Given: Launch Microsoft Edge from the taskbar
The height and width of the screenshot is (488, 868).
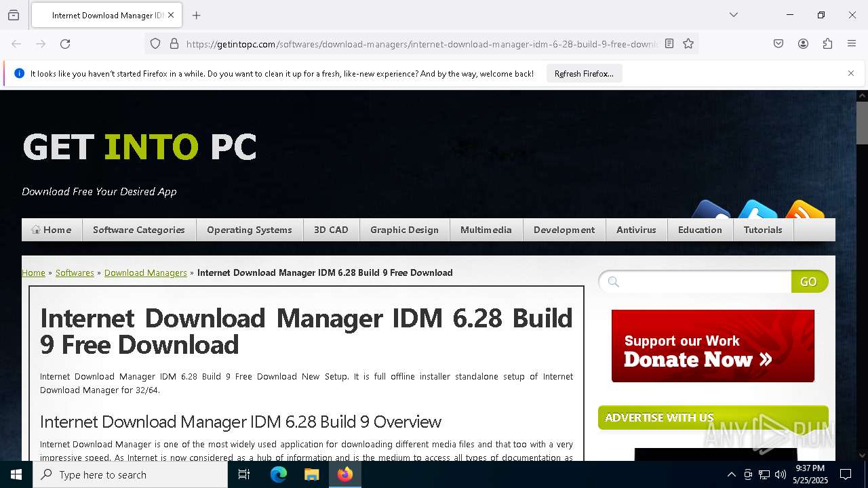Looking at the screenshot, I should [279, 474].
